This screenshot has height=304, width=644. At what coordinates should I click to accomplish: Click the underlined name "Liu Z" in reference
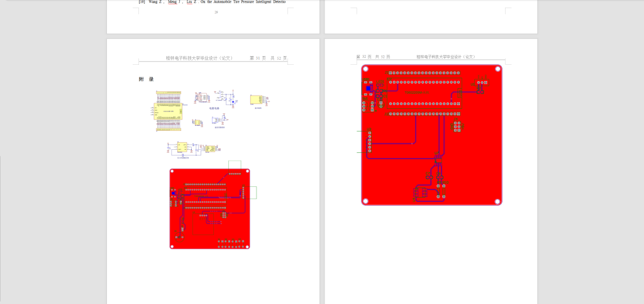191,3
